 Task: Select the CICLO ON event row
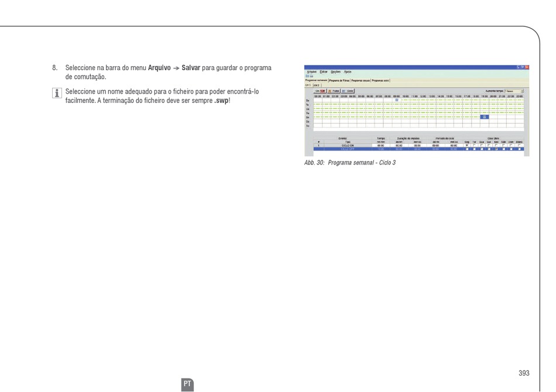[x=418, y=145]
